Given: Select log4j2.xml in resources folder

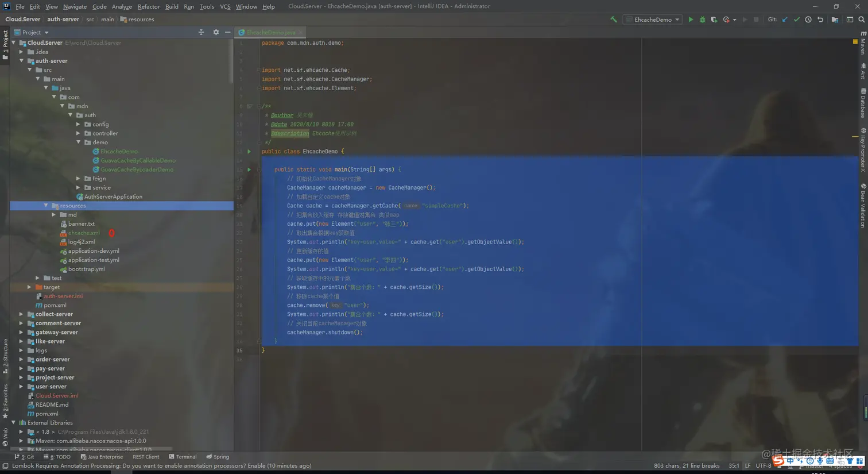Looking at the screenshot, I should point(82,242).
